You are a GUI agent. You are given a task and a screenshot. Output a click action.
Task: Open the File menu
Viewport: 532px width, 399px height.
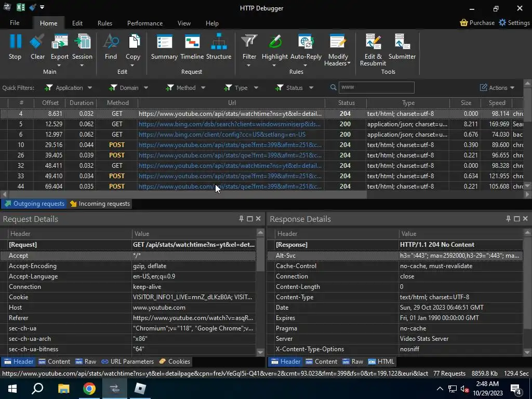pyautogui.click(x=15, y=23)
